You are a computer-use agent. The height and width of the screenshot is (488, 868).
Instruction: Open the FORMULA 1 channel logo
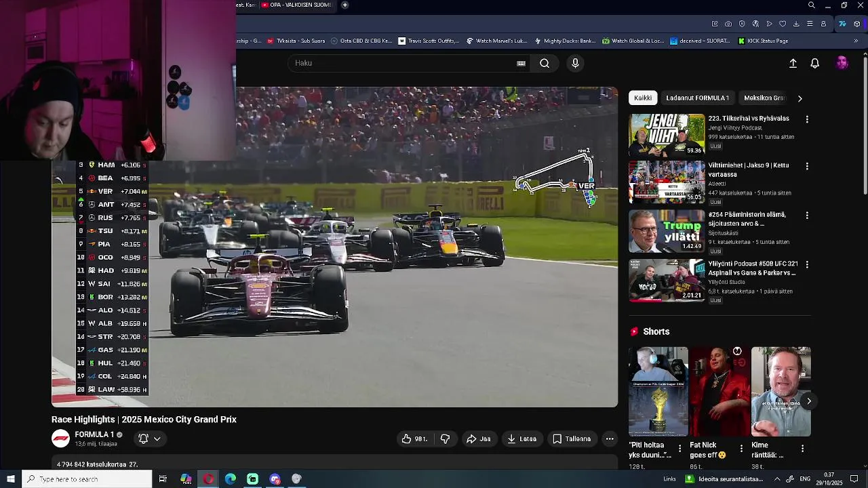click(60, 439)
